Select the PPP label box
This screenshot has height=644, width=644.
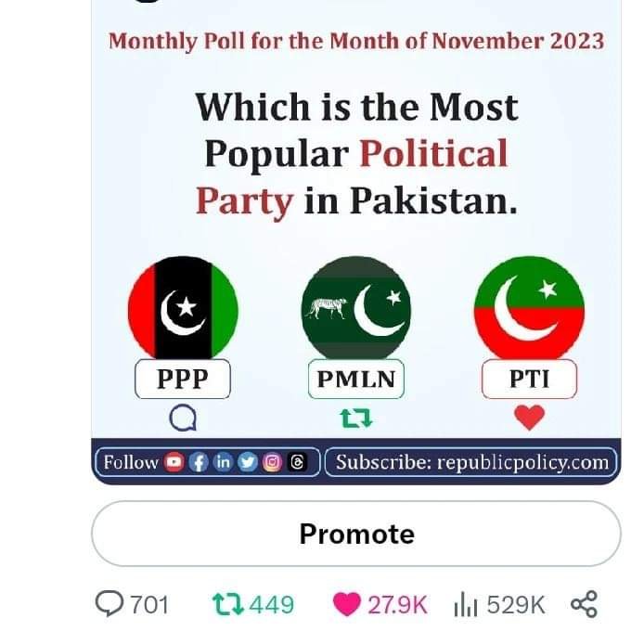point(183,379)
